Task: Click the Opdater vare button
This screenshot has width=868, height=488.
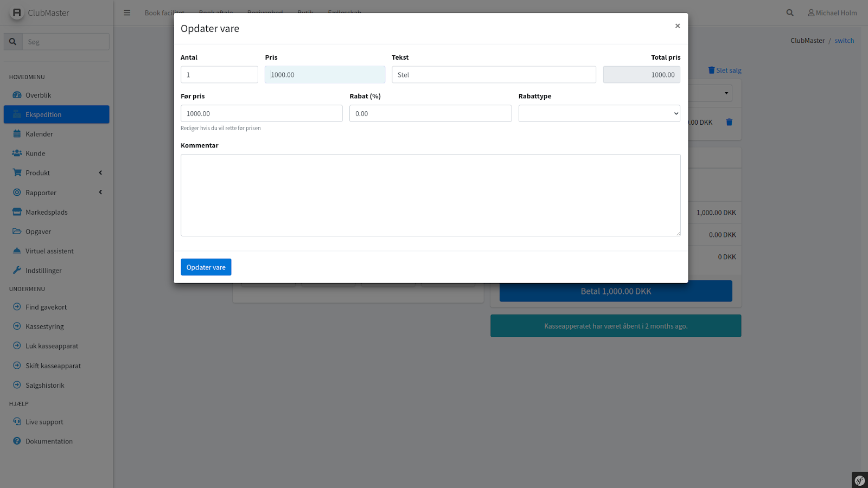Action: tap(206, 267)
